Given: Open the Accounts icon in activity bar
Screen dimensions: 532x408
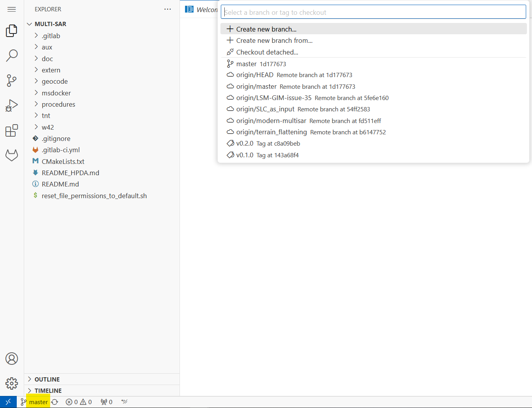Looking at the screenshot, I should 12,359.
